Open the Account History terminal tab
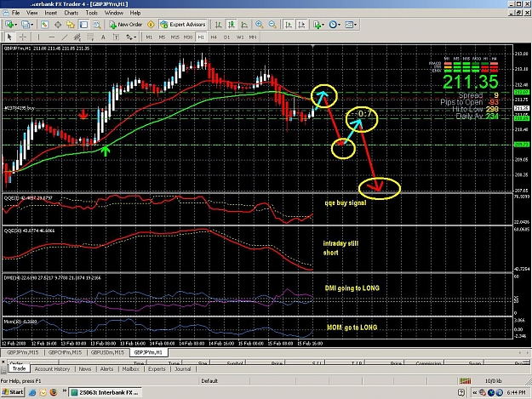This screenshot has height=399, width=532. tap(52, 369)
